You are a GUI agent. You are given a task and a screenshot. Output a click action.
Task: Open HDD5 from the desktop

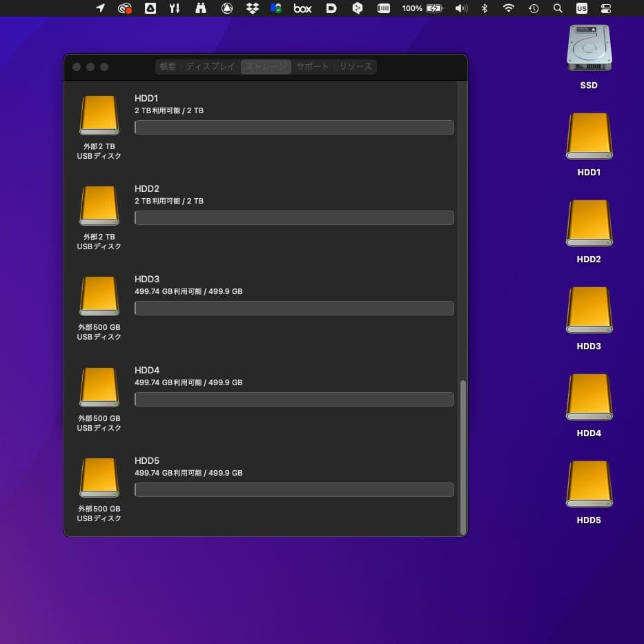[x=589, y=485]
